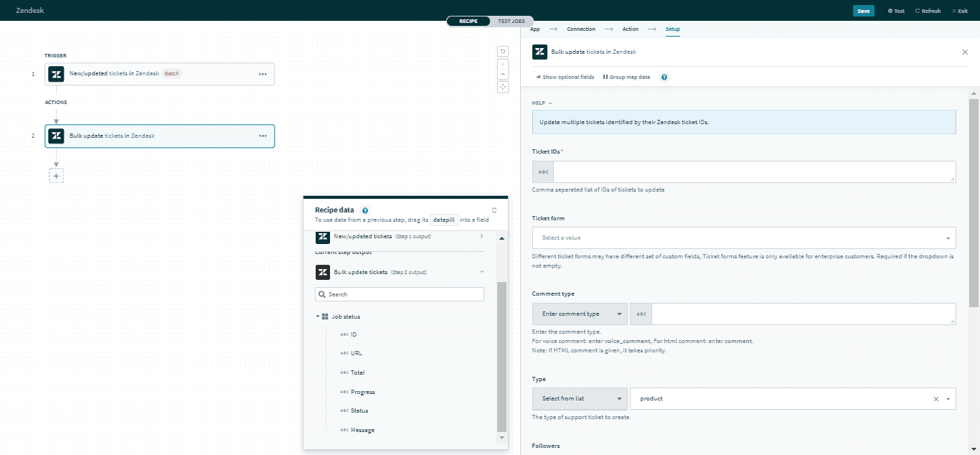Go to the Action step tab
The height and width of the screenshot is (455, 980).
(630, 29)
